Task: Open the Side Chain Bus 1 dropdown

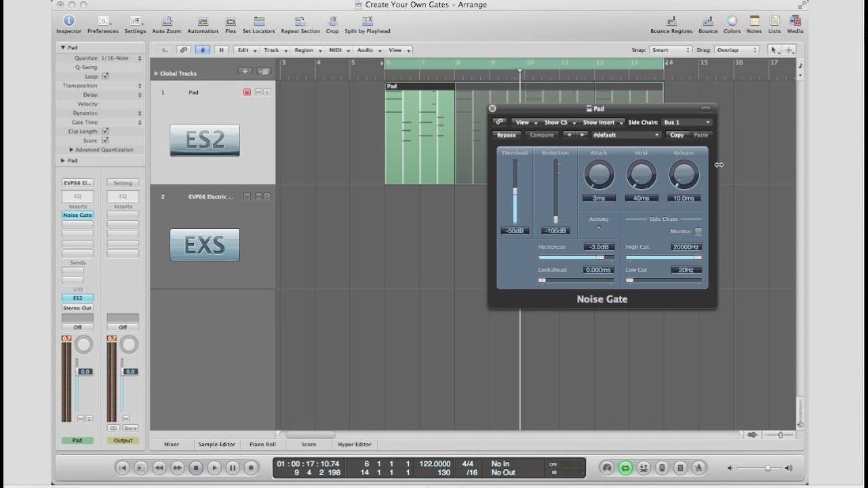Action: point(687,123)
